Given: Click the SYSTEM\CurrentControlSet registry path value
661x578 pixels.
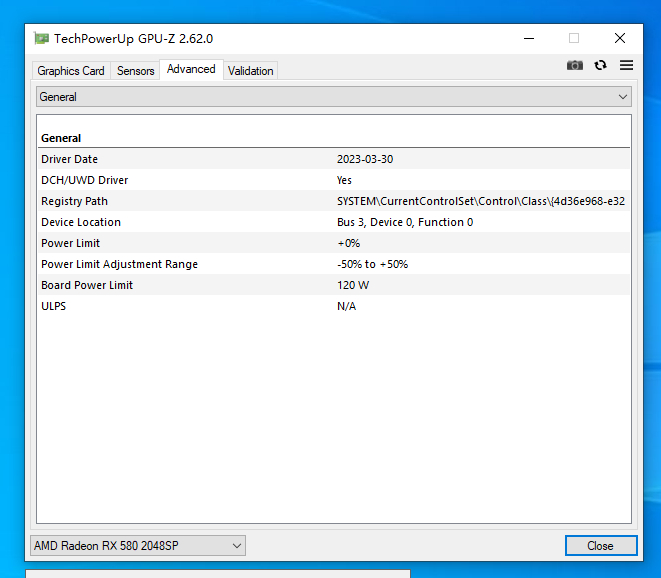Looking at the screenshot, I should click(x=481, y=201).
